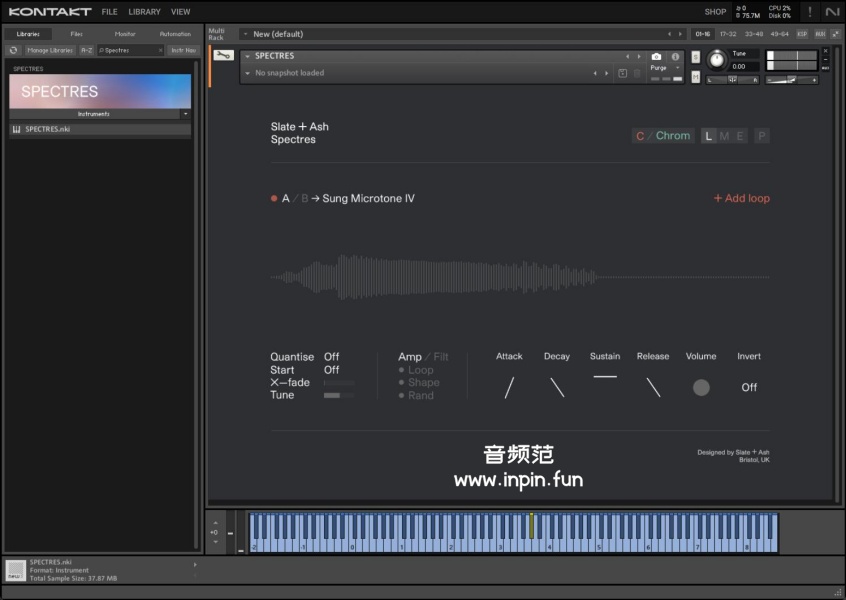
Task: Solo the SPECTRES instrument
Action: click(697, 56)
